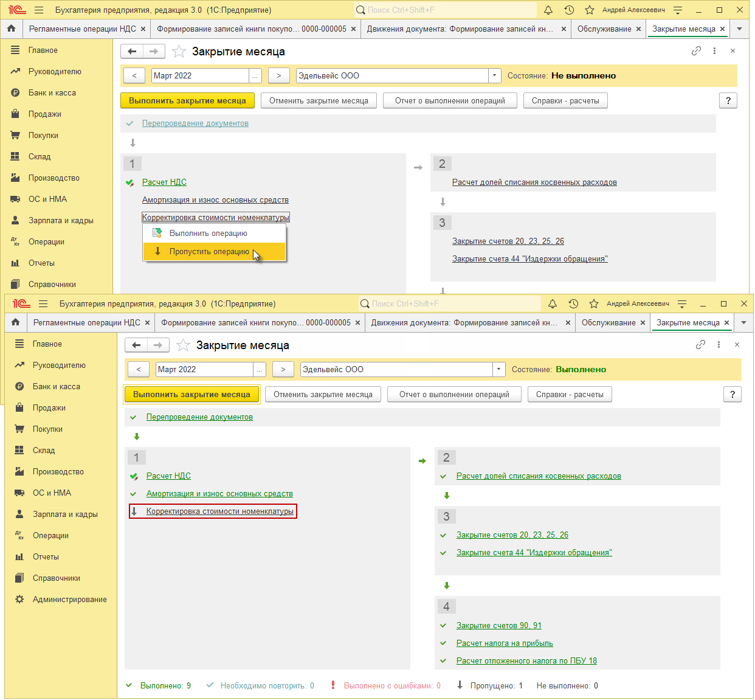Click period field Март 2022 in lower window
755x700 pixels.
tap(205, 369)
